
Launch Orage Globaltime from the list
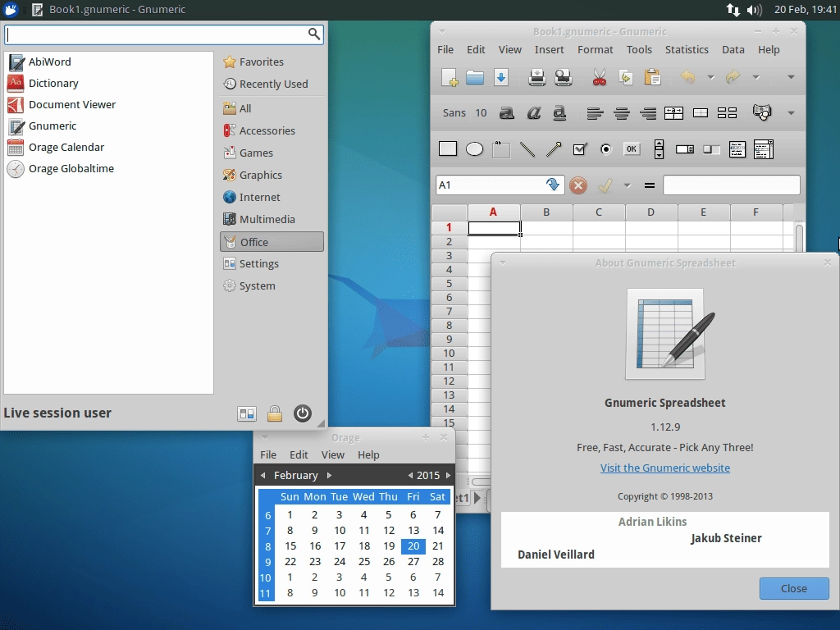(x=109, y=168)
